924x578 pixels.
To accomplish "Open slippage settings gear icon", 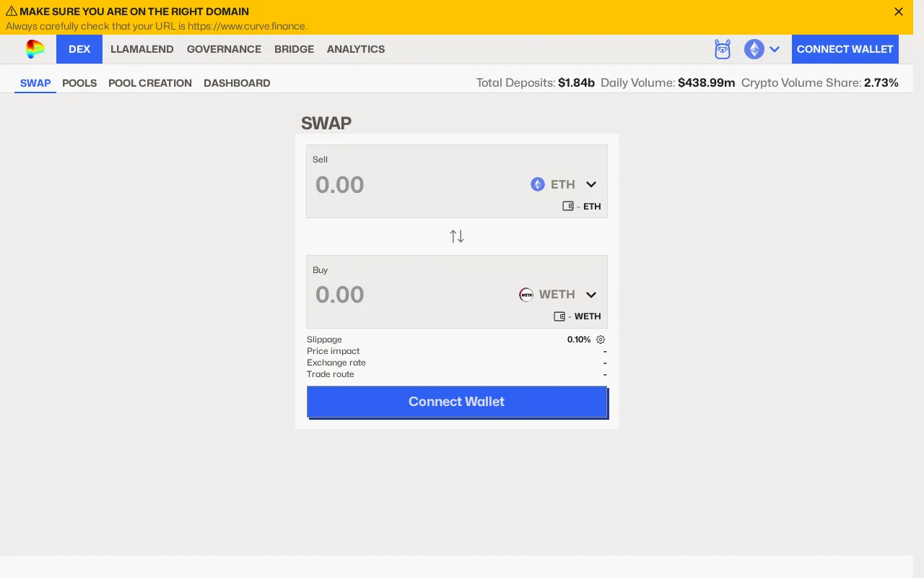I will click(x=601, y=340).
